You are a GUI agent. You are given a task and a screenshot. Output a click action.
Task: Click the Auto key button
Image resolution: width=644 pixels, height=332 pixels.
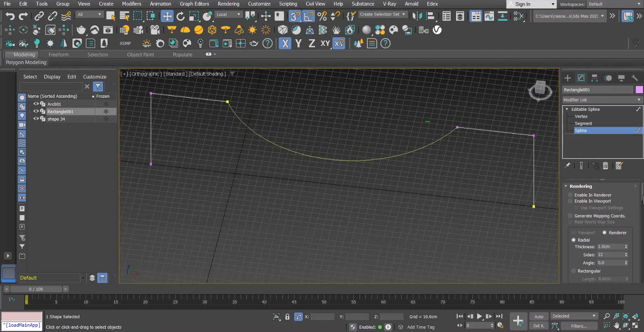coord(539,316)
